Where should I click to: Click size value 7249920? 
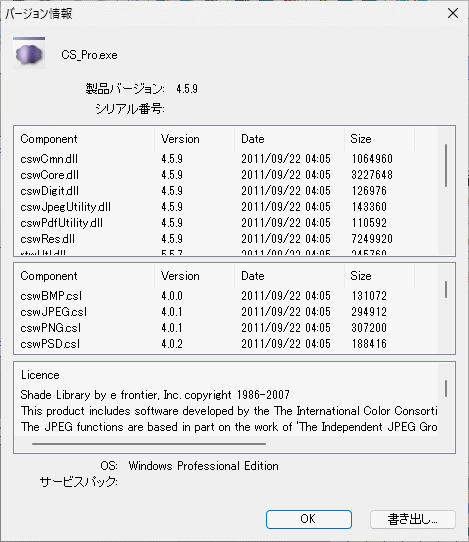(x=372, y=239)
